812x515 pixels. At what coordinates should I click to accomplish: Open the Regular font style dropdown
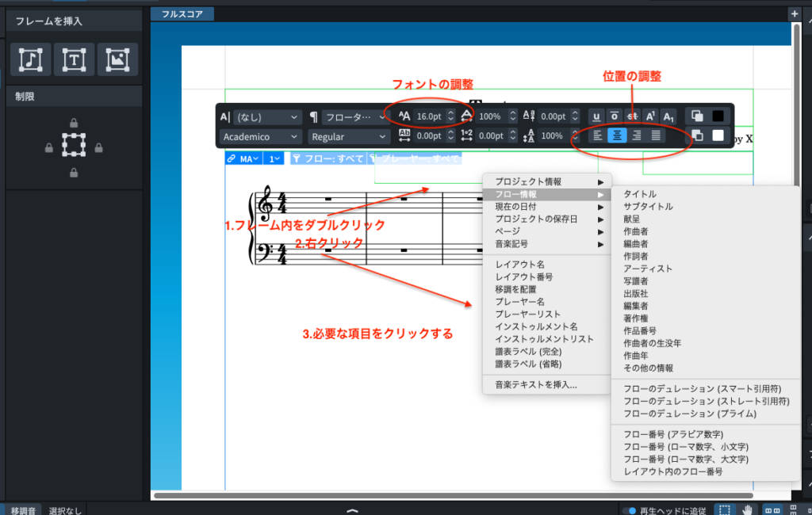pyautogui.click(x=348, y=136)
